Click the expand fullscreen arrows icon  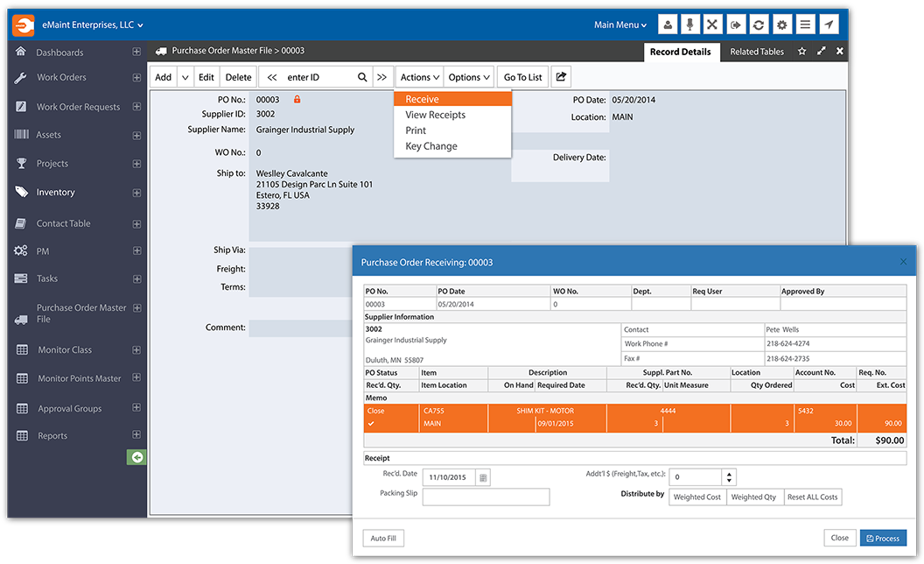coord(821,52)
